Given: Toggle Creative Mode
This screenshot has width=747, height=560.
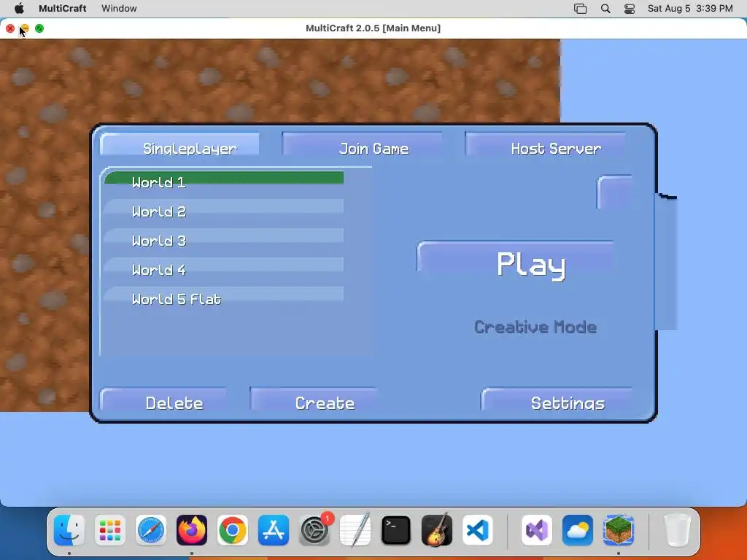Looking at the screenshot, I should pos(535,327).
